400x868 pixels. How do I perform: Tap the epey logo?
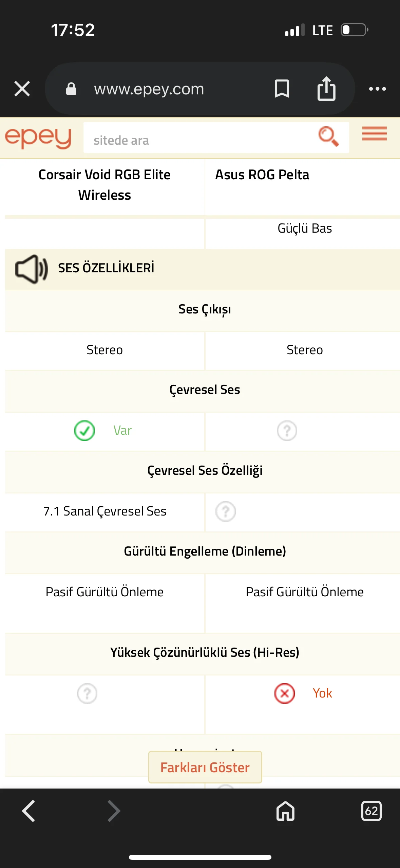point(38,138)
